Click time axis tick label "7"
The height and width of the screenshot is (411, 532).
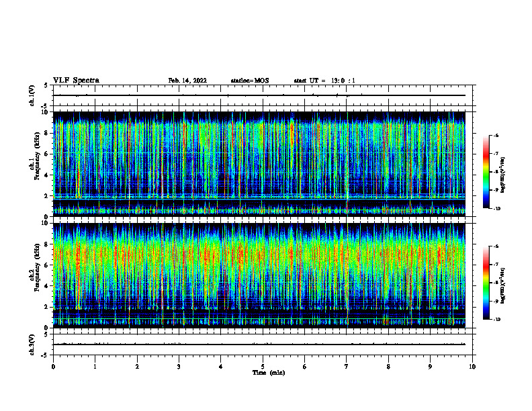347,367
